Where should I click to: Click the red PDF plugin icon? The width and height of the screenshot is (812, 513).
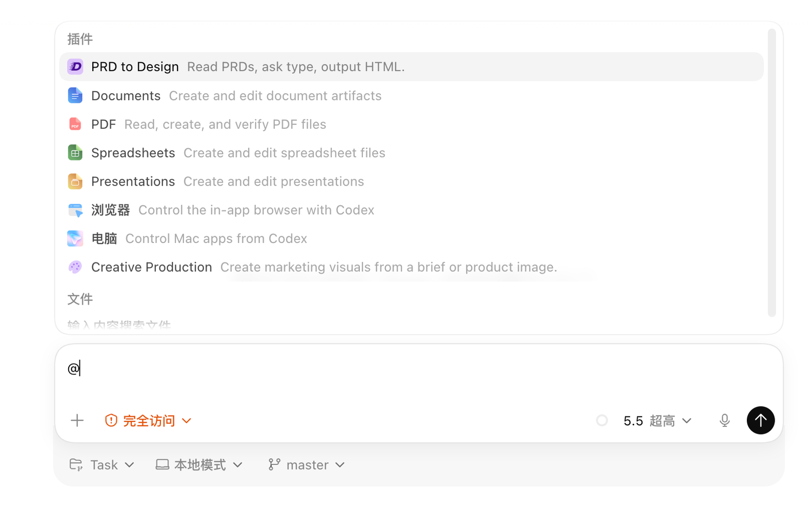75,124
